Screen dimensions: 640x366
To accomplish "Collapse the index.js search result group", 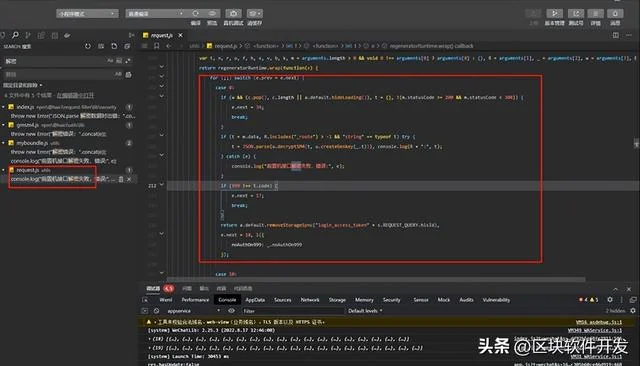I will 4,107.
